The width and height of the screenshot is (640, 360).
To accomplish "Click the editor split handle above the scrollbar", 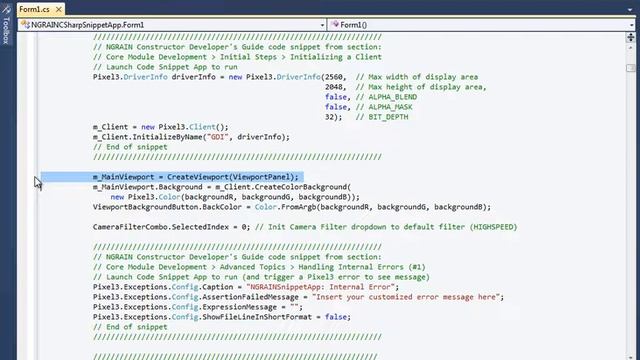I will pos(631,38).
